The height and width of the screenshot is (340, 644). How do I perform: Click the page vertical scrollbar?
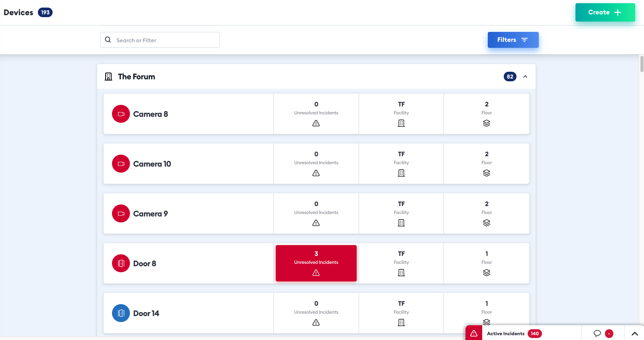(x=642, y=64)
